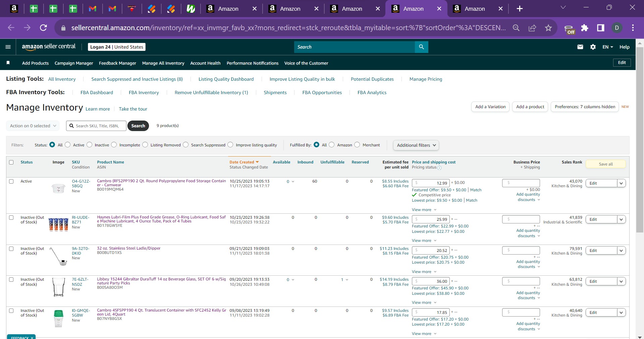The width and height of the screenshot is (644, 339).
Task: Open a new browser tab with plus icon
Action: pos(520,9)
